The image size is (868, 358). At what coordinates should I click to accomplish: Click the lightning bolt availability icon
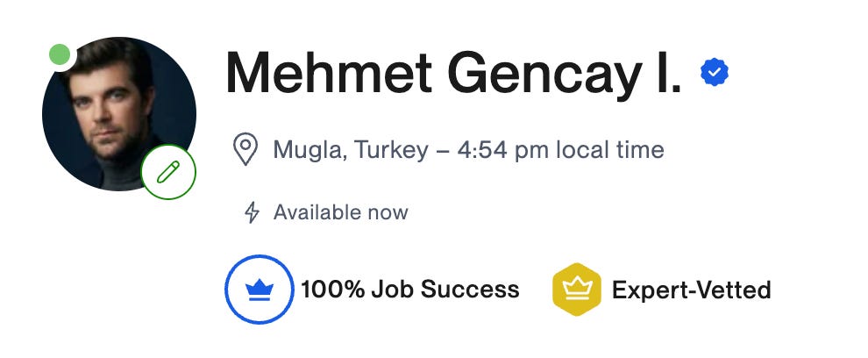[x=252, y=212]
